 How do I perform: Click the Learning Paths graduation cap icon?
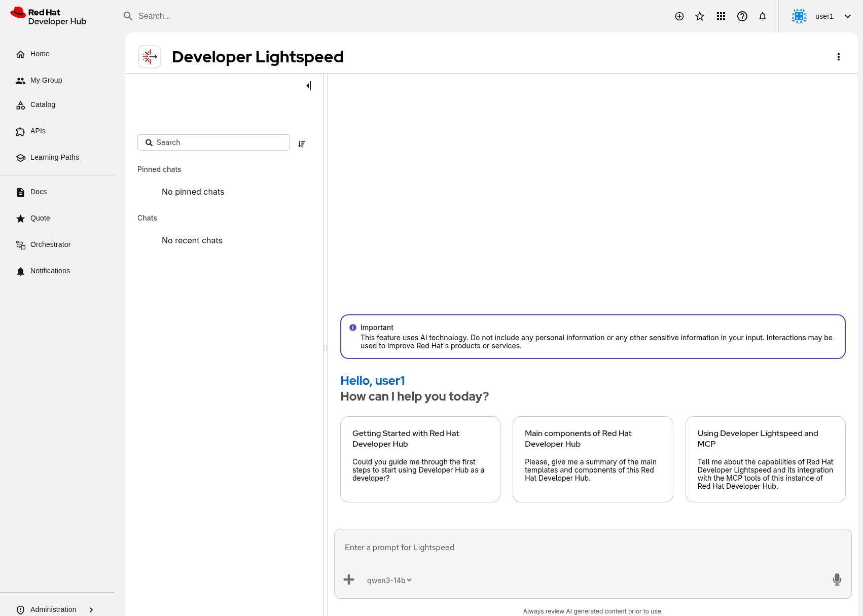pos(20,158)
